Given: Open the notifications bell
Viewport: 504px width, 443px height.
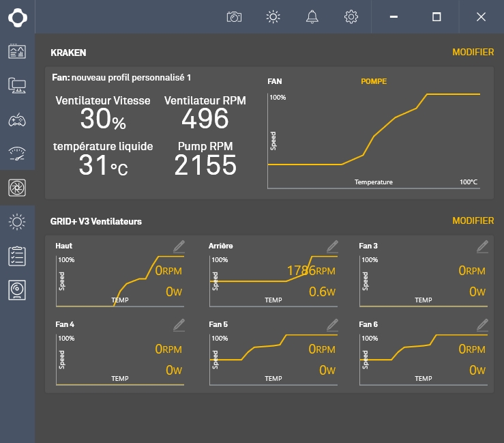Looking at the screenshot, I should pyautogui.click(x=312, y=17).
